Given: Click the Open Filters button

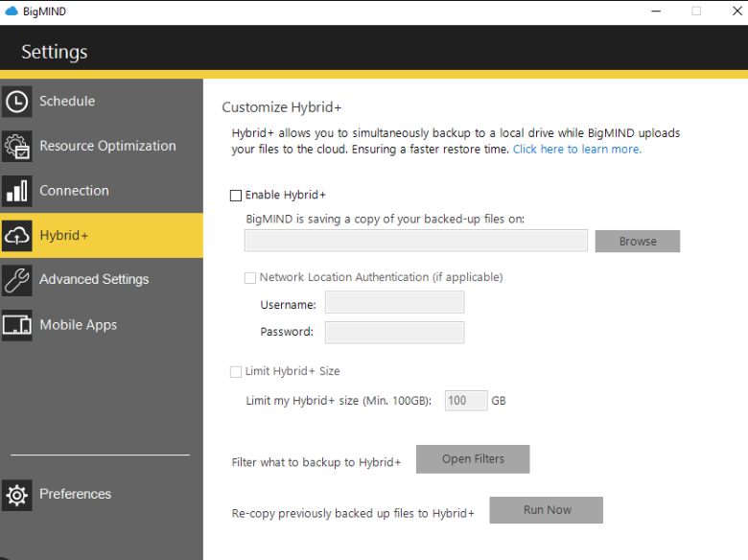Looking at the screenshot, I should coord(473,459).
